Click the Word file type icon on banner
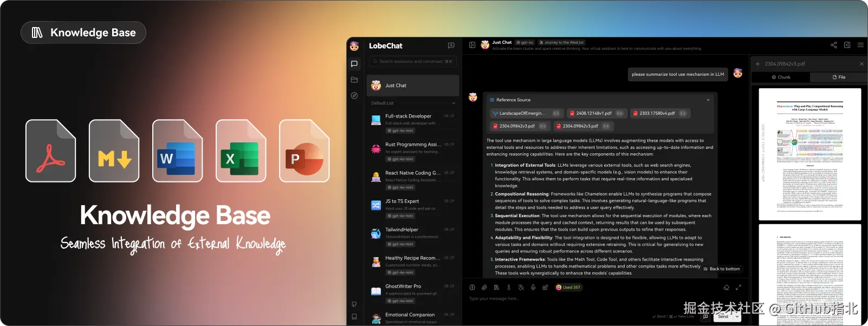868x326 pixels. pyautogui.click(x=178, y=151)
